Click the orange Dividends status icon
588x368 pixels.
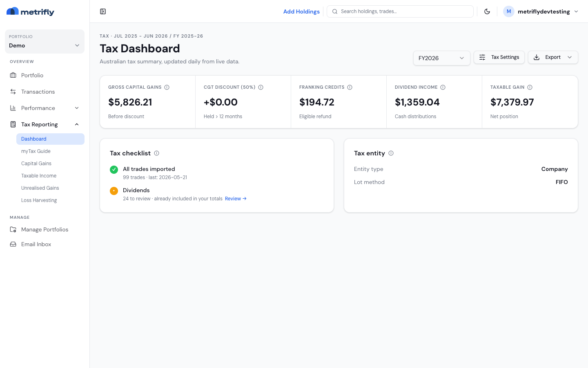(x=114, y=191)
